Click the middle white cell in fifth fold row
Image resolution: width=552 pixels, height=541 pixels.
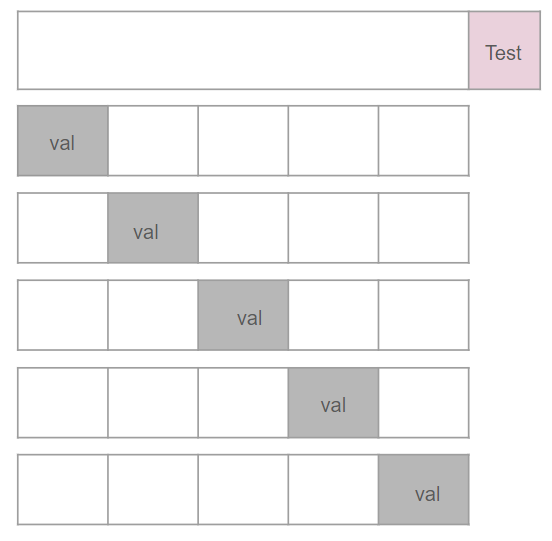(x=243, y=490)
